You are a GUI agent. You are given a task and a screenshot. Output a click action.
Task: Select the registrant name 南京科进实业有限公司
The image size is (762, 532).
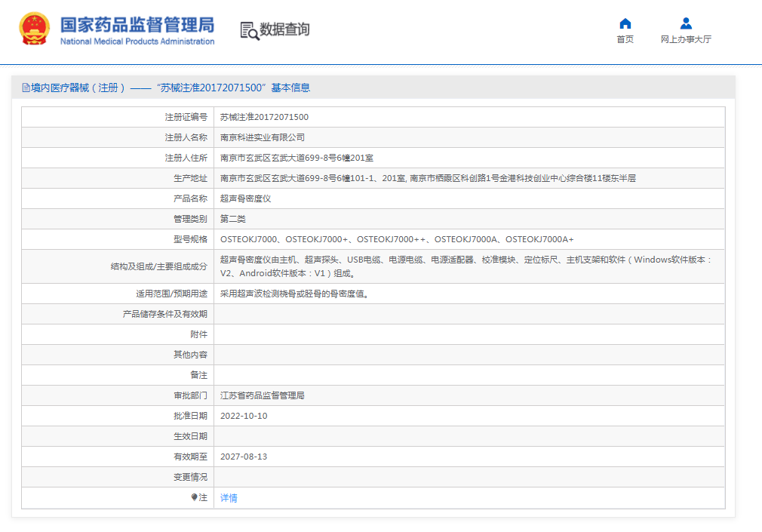pyautogui.click(x=262, y=137)
